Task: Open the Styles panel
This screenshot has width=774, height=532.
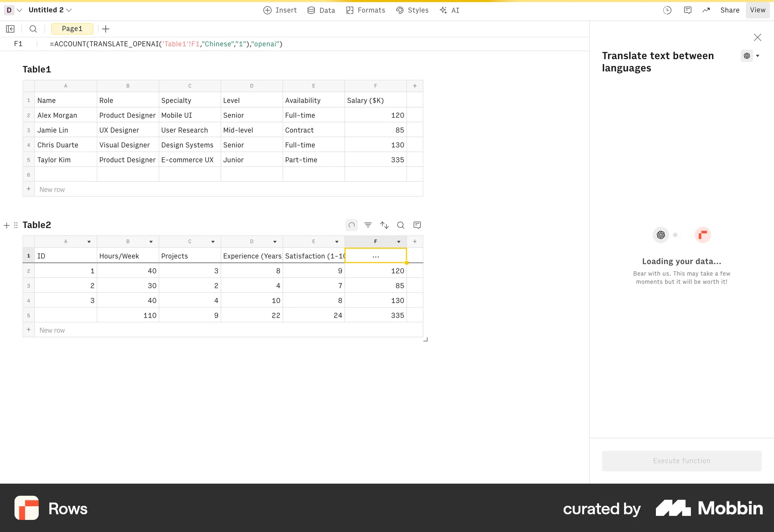Action: pyautogui.click(x=412, y=10)
